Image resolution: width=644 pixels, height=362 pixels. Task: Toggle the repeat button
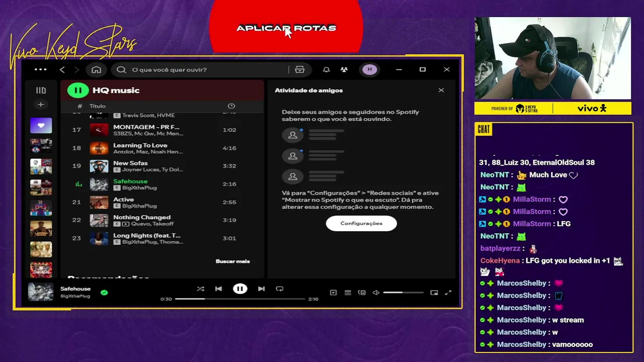(x=280, y=289)
